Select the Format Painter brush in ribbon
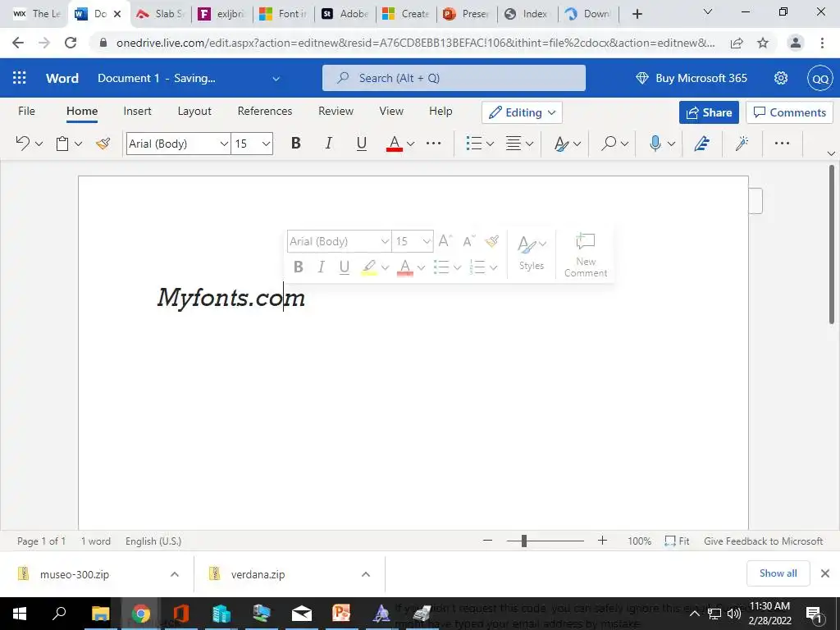The image size is (840, 630). pos(103,143)
